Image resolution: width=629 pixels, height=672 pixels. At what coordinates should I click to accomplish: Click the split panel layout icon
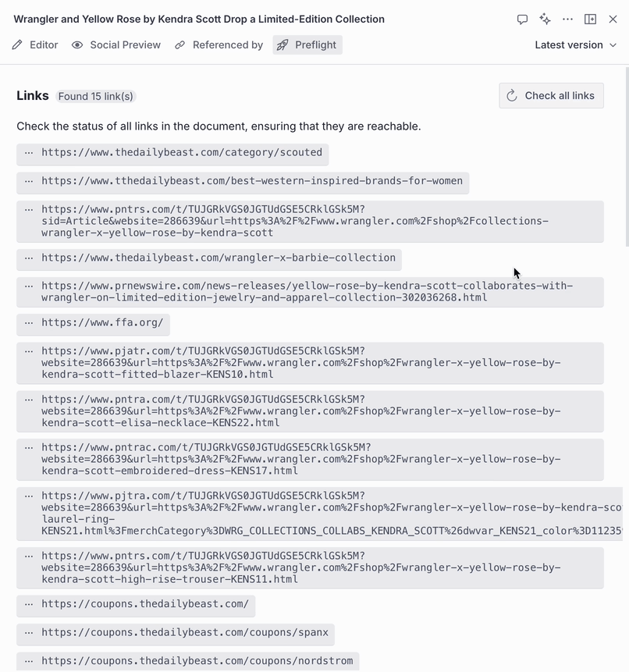(x=590, y=20)
